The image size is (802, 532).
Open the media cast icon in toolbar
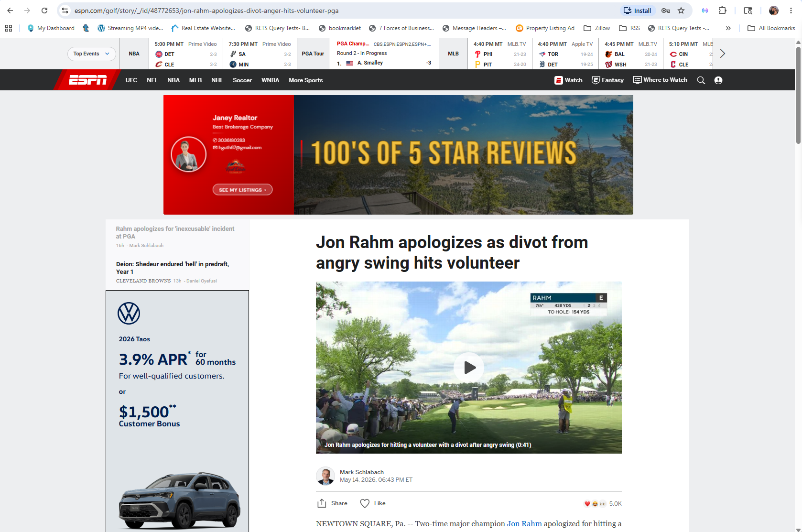[x=705, y=11]
